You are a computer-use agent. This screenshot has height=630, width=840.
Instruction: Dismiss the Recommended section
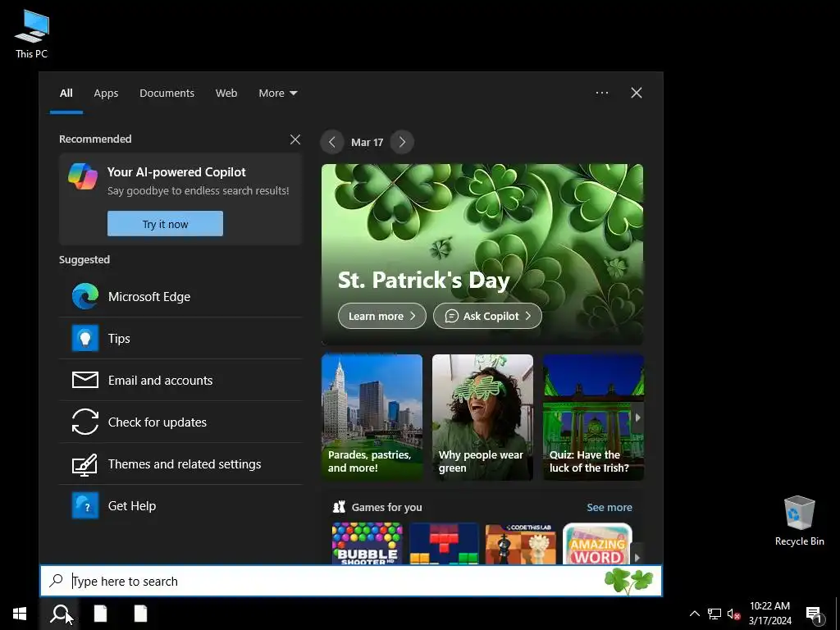click(295, 139)
